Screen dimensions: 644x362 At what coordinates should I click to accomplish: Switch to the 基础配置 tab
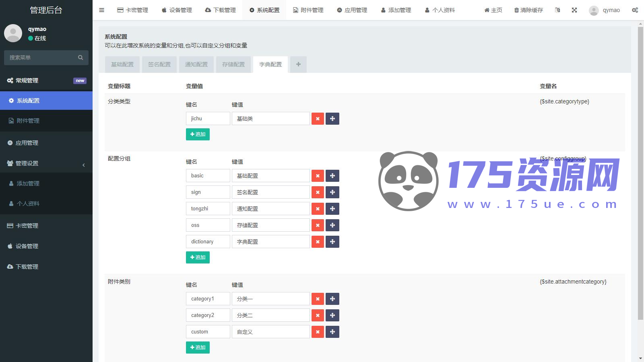click(x=122, y=64)
